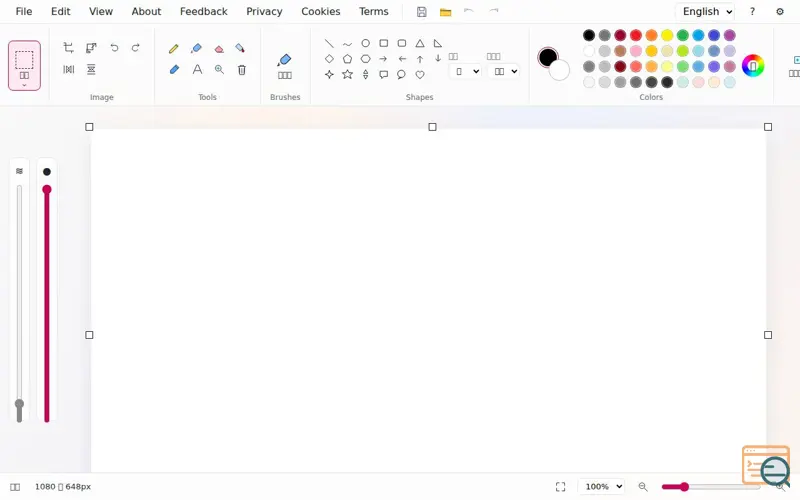Pick the up arrow shape
Image resolution: width=800 pixels, height=500 pixels.
[420, 59]
